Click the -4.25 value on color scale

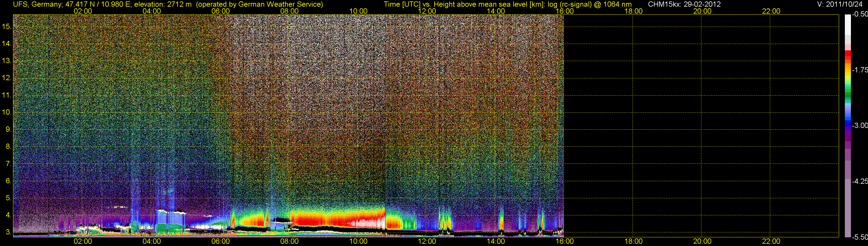click(860, 181)
